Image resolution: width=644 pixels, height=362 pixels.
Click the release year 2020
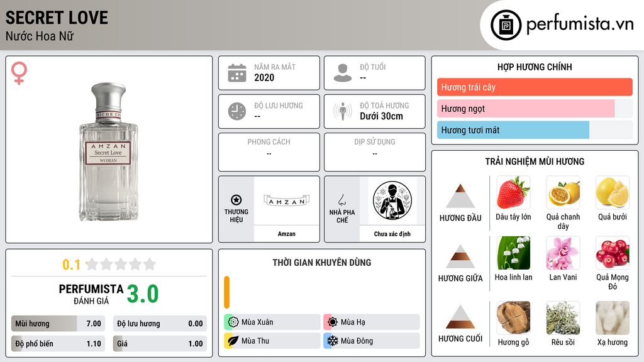[x=264, y=77]
